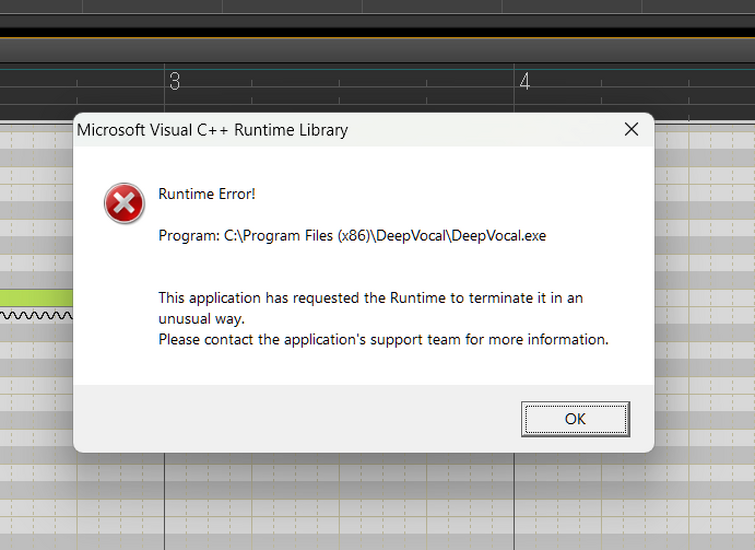
Task: Select measure 3 marker on DeepVocal timeline
Action: click(174, 81)
